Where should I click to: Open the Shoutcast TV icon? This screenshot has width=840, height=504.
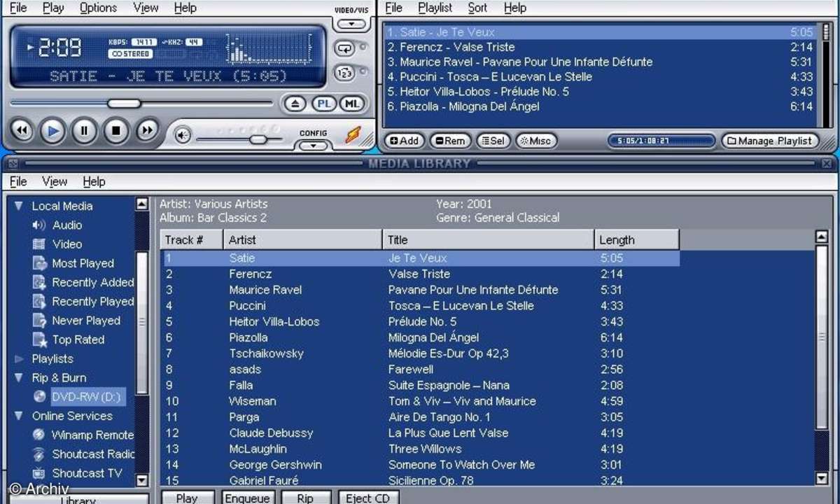(x=39, y=473)
